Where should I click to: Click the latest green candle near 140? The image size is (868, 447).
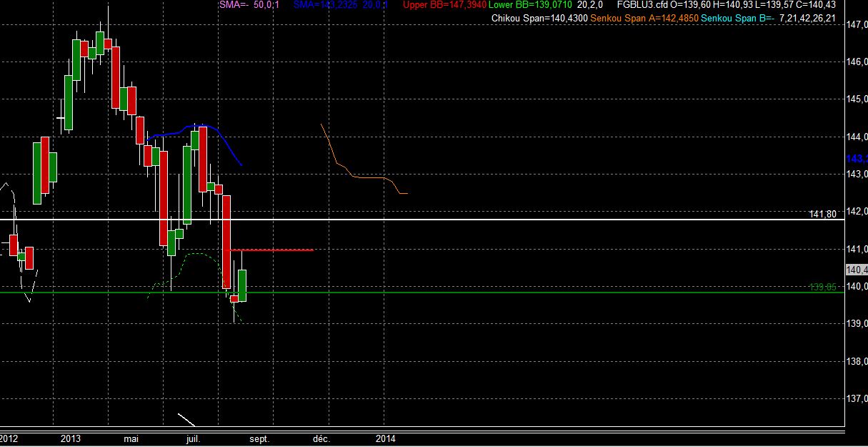click(243, 285)
